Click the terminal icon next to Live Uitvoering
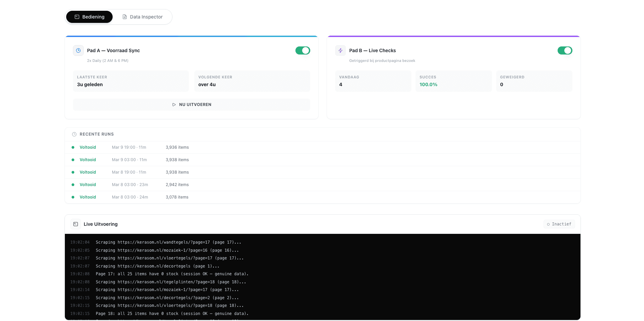Viewport: 644px width, 321px height. tap(76, 224)
